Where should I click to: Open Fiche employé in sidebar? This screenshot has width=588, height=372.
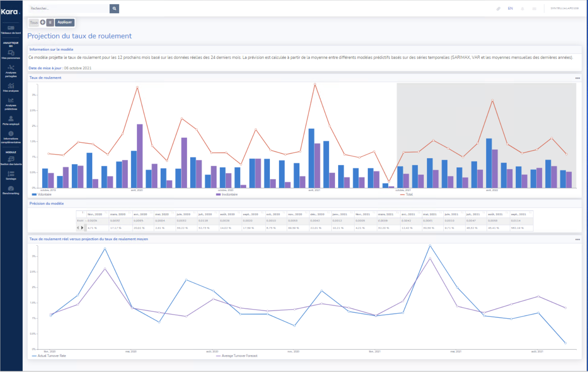point(11,121)
